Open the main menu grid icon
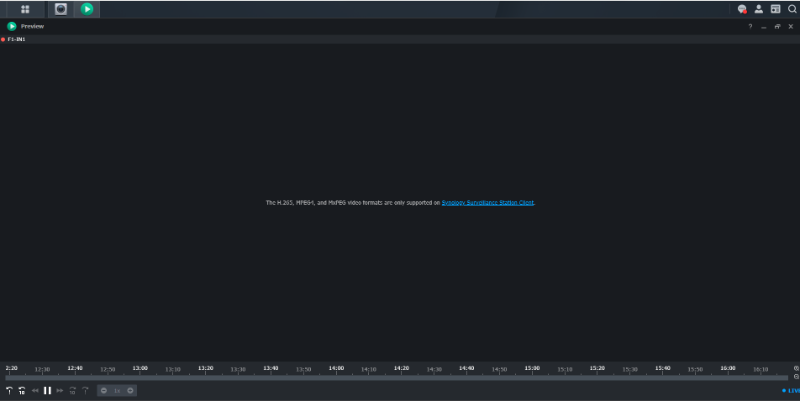Viewport: 800px width, 401px height. coord(25,9)
